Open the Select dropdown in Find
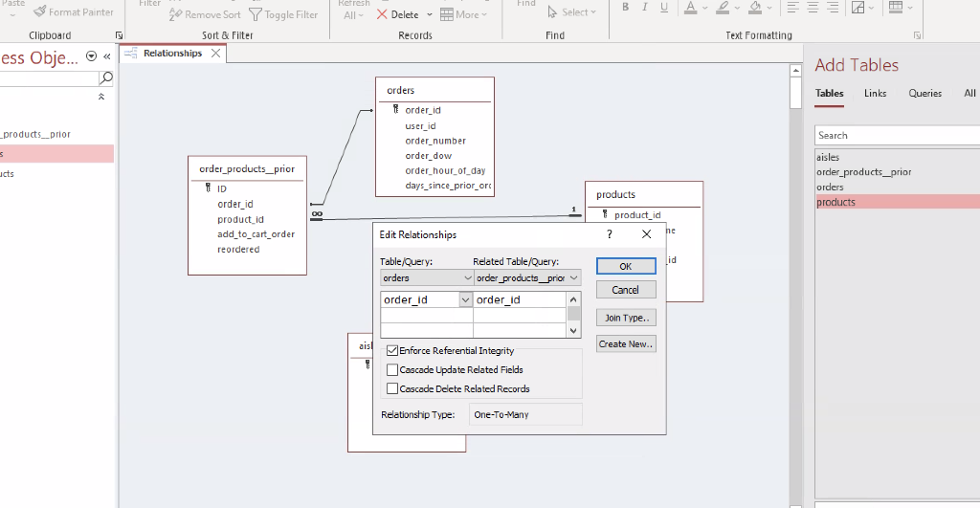Viewport: 980px width, 508px height. [x=572, y=11]
